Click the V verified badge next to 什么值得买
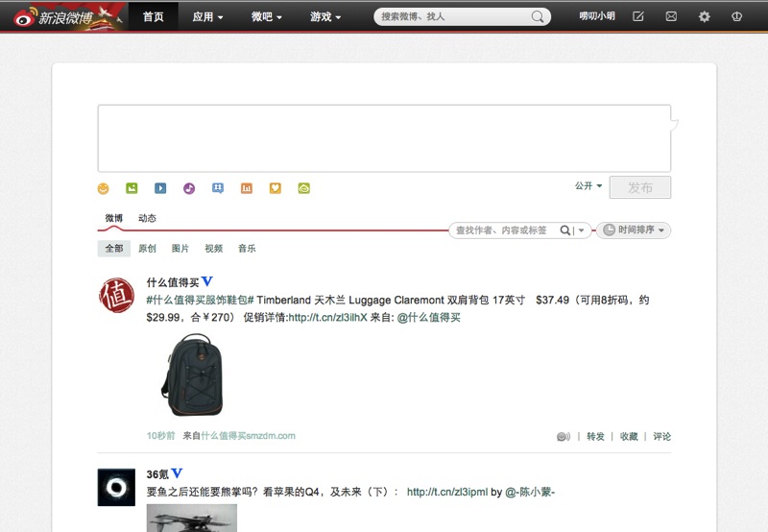Viewport: 768px width, 532px height. pos(206,281)
